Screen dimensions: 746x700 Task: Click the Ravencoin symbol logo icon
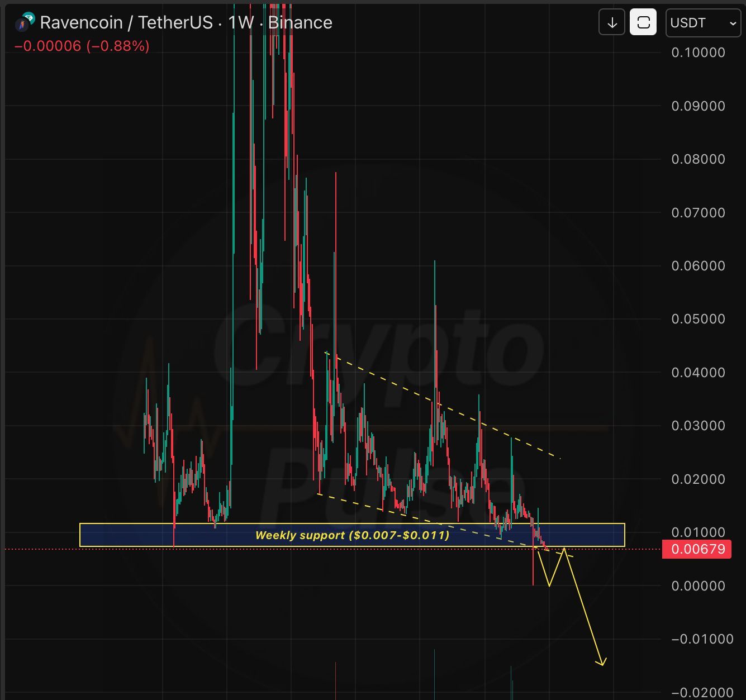tap(24, 22)
